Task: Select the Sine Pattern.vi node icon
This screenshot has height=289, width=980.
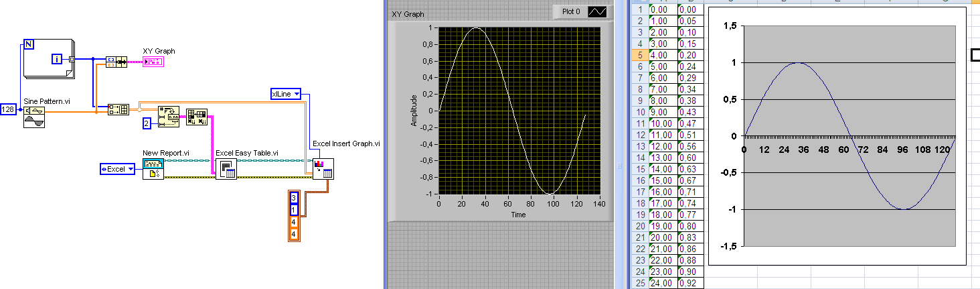Action: (34, 116)
